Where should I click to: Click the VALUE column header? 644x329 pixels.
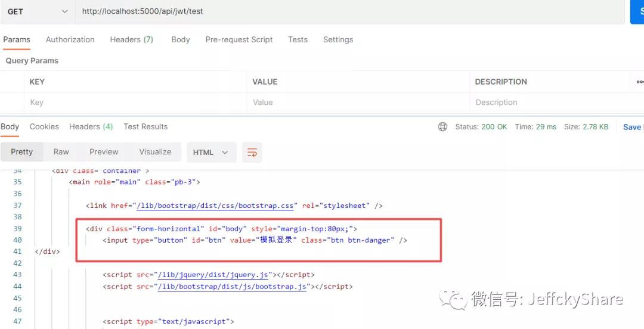click(x=265, y=82)
